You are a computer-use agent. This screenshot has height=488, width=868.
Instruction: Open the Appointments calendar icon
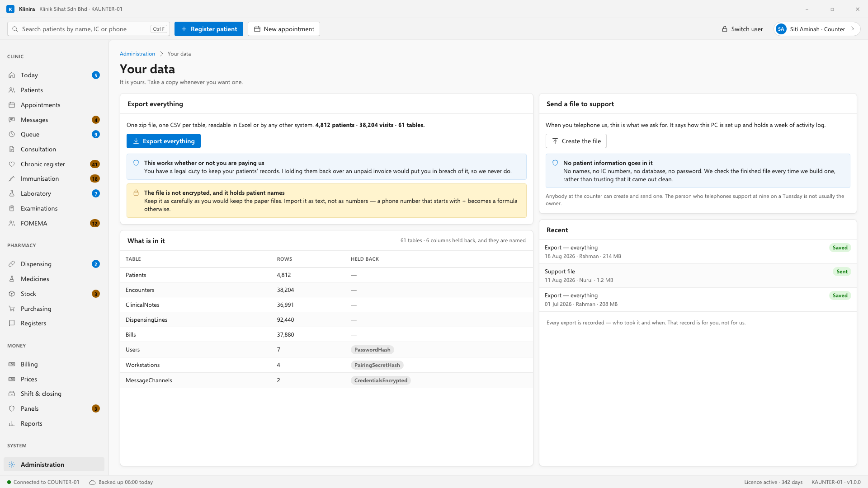point(12,105)
